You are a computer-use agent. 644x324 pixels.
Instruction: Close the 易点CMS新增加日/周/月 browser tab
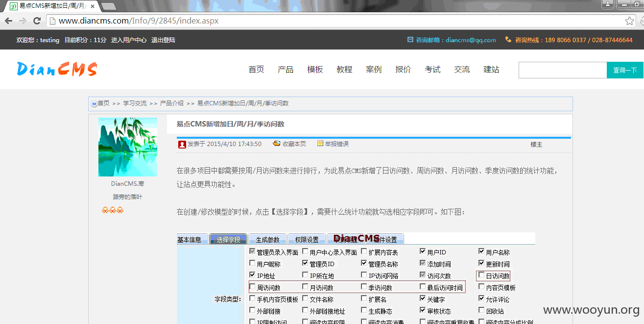[93, 6]
